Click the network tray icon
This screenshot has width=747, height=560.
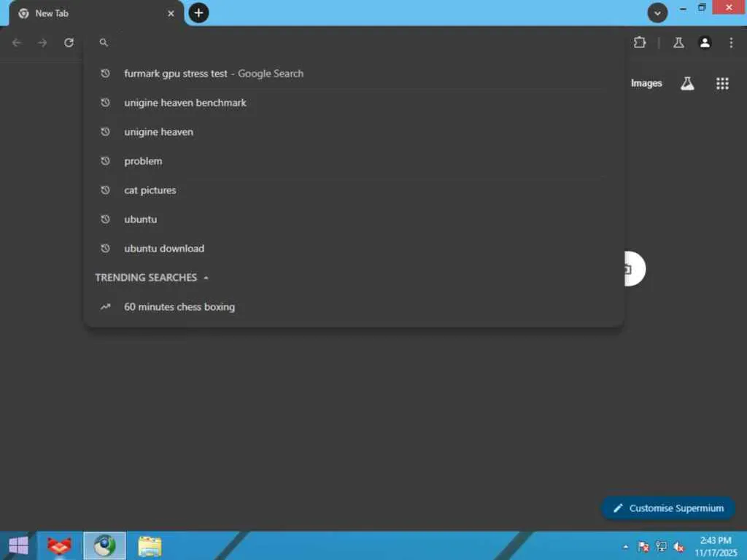(661, 547)
